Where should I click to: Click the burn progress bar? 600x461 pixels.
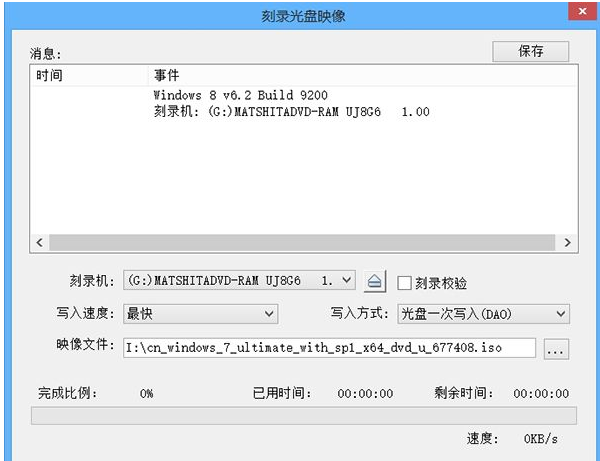point(303,415)
